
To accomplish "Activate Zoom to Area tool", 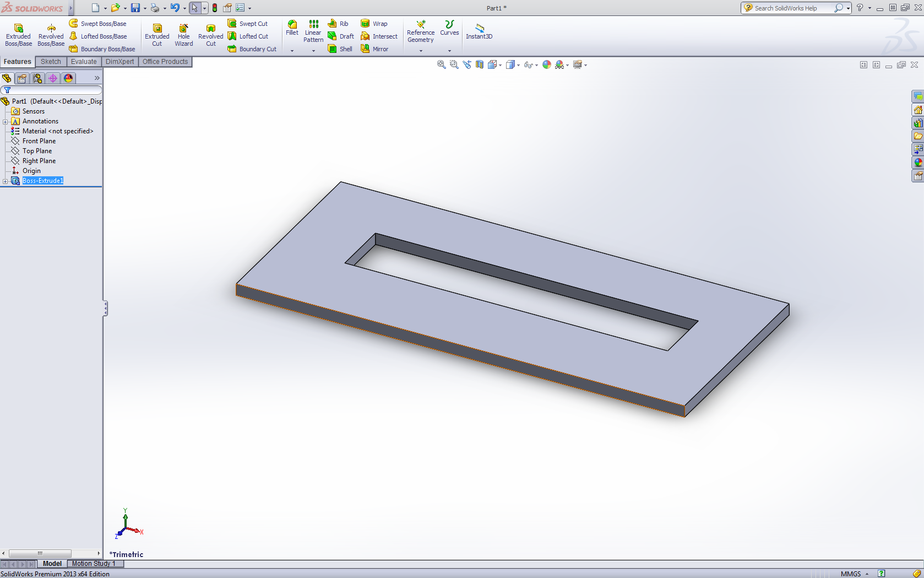I will [x=454, y=64].
